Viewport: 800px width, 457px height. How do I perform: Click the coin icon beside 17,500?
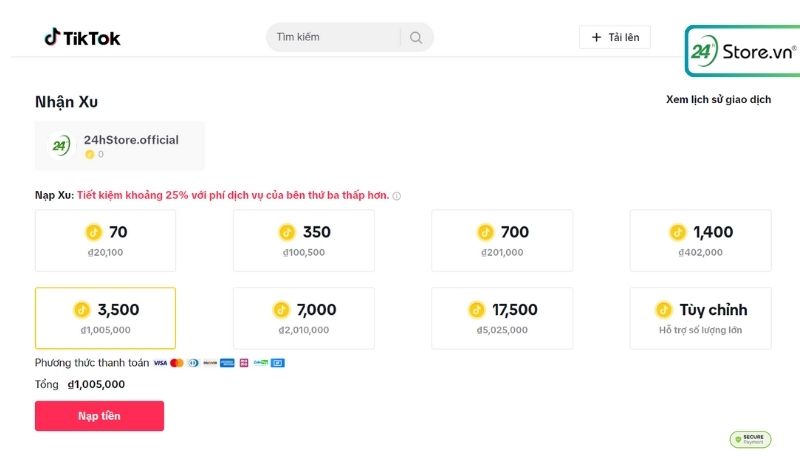pyautogui.click(x=477, y=310)
